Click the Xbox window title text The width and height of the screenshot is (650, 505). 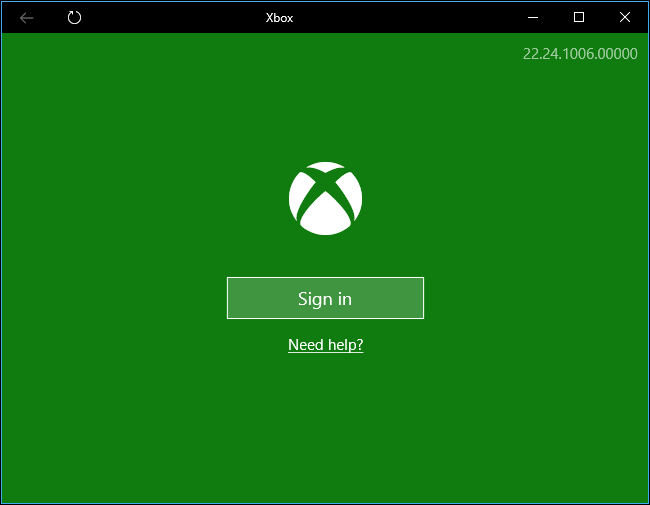point(279,18)
